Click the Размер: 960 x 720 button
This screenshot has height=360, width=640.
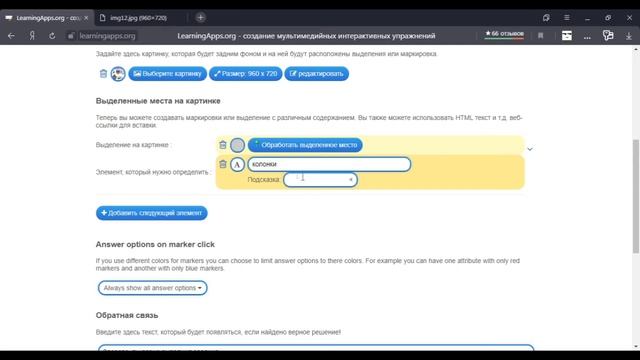click(246, 74)
